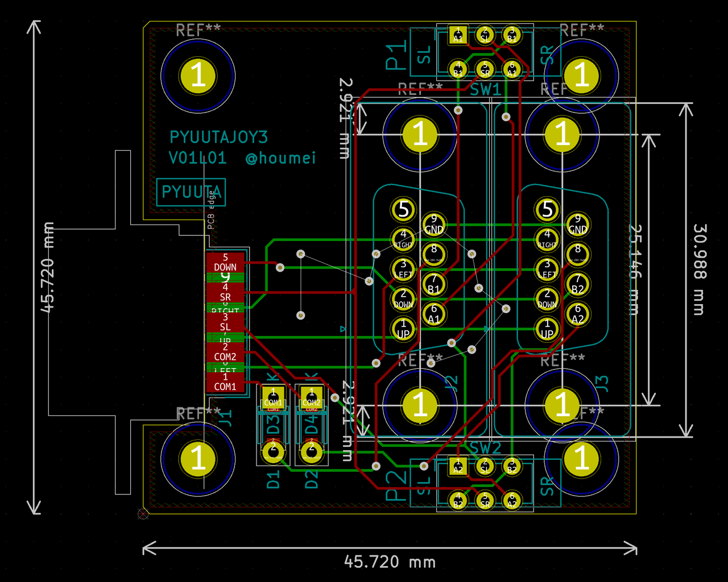This screenshot has width=728, height=582.
Task: Select J3 connector pin 3 LEFT
Action: point(547,269)
